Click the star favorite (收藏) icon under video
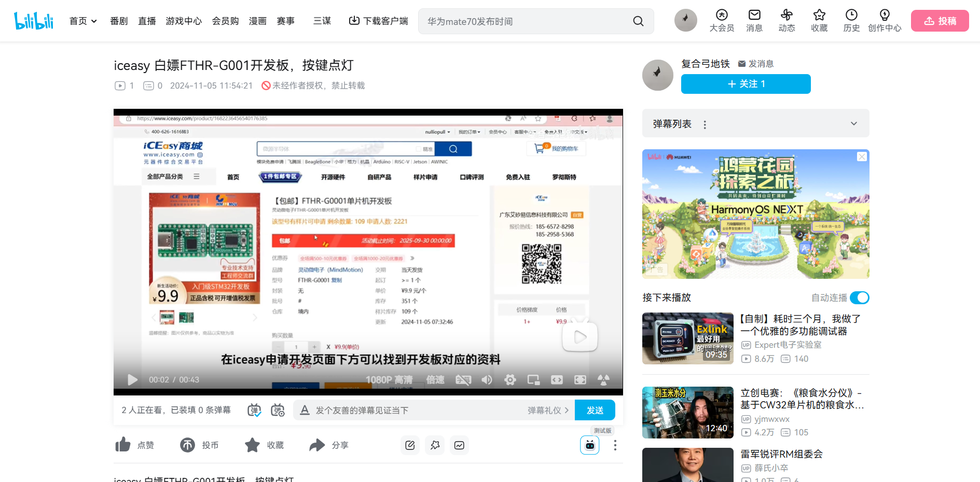Screen dimensions: 980x482 click(252, 445)
